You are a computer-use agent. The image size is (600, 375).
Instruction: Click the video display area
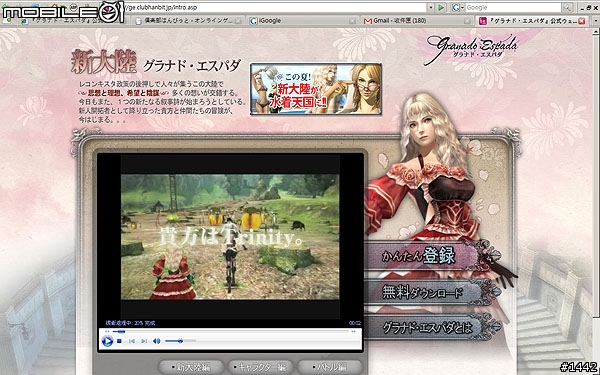pos(230,236)
